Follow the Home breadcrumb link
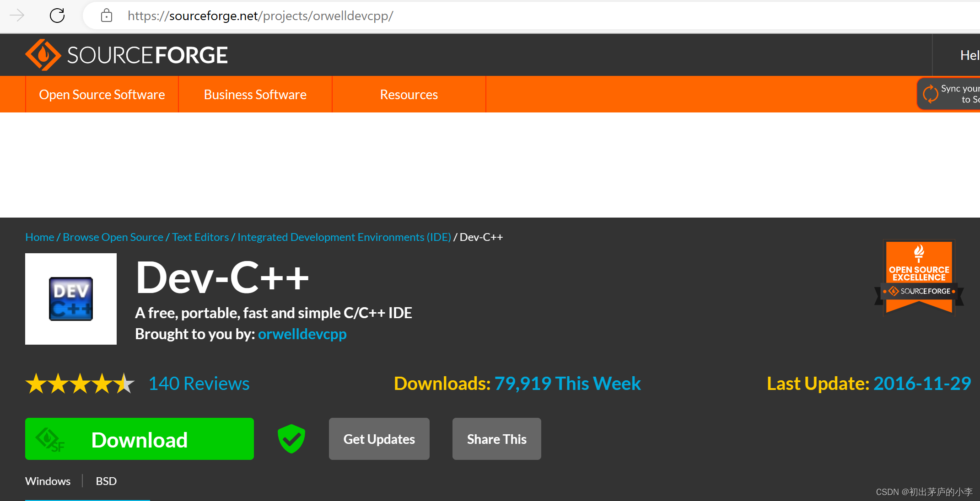Image resolution: width=980 pixels, height=501 pixels. pos(40,237)
